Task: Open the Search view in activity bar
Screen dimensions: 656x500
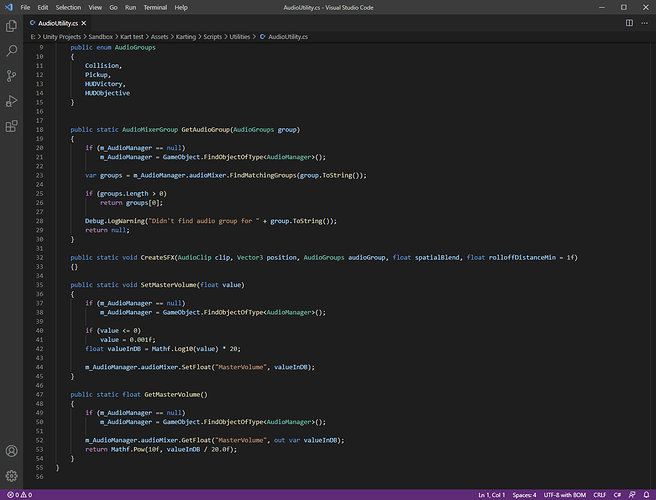Action: pyautogui.click(x=11, y=51)
